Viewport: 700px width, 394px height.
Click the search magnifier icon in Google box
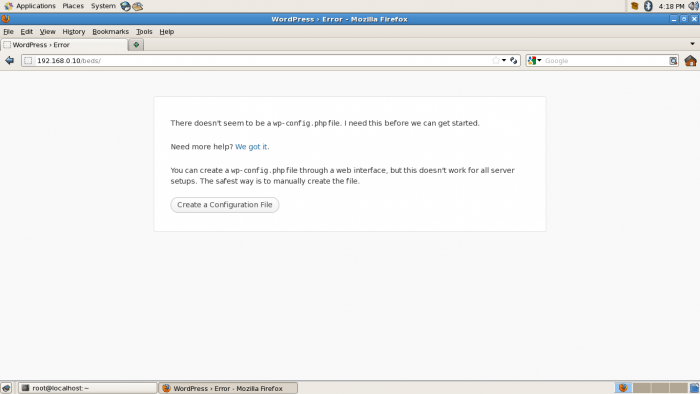pos(673,61)
